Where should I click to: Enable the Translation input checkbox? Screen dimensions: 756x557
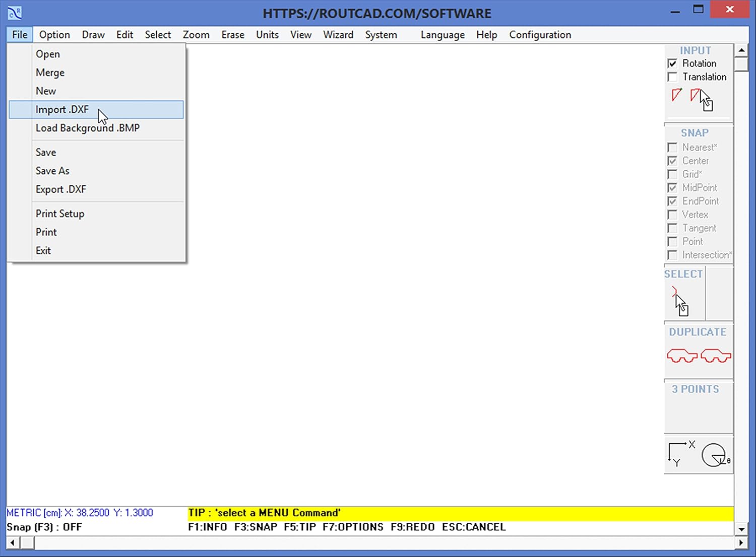(672, 77)
